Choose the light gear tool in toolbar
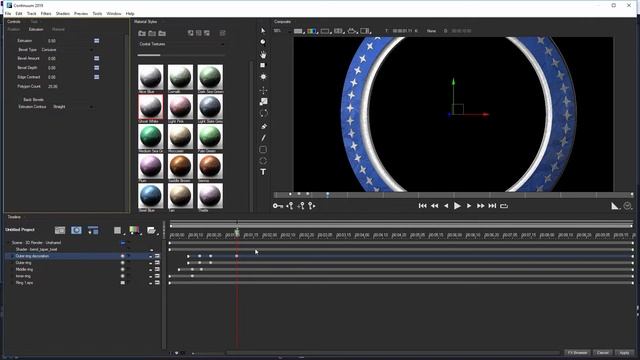640x360 pixels. pos(263,77)
